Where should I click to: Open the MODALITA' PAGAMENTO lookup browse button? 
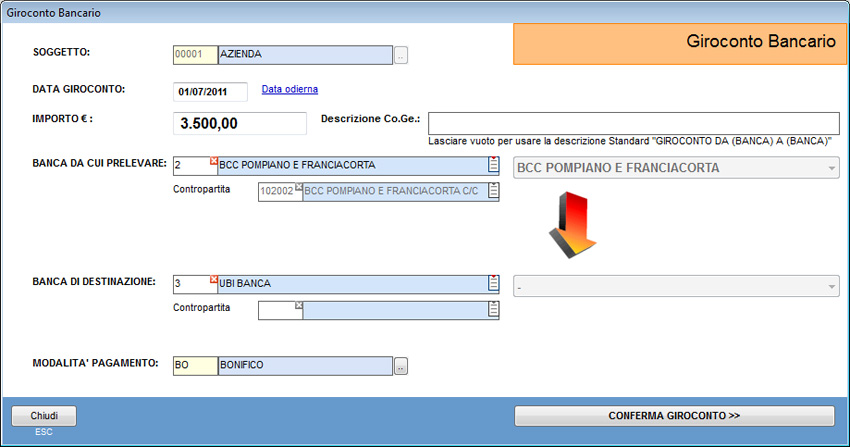401,366
